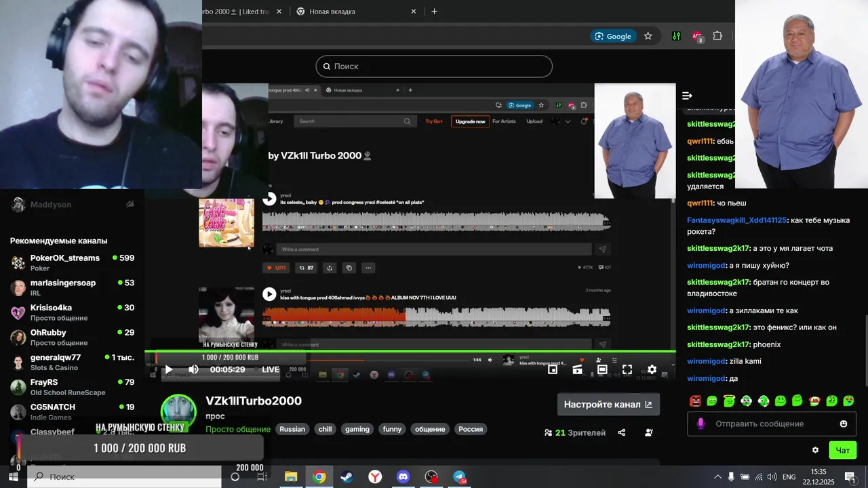Screen dimensions: 868x488
Task: Open OhRubby recommended channel
Action: pyautogui.click(x=72, y=337)
